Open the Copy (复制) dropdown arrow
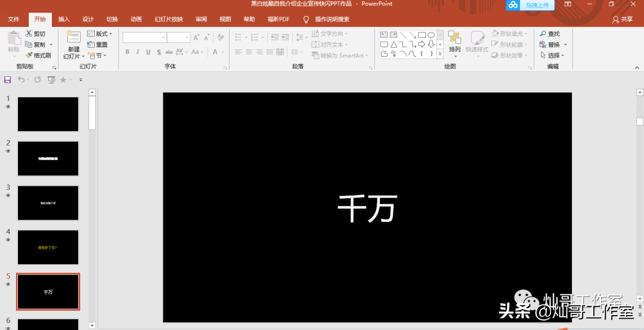This screenshot has width=644, height=330. [51, 44]
